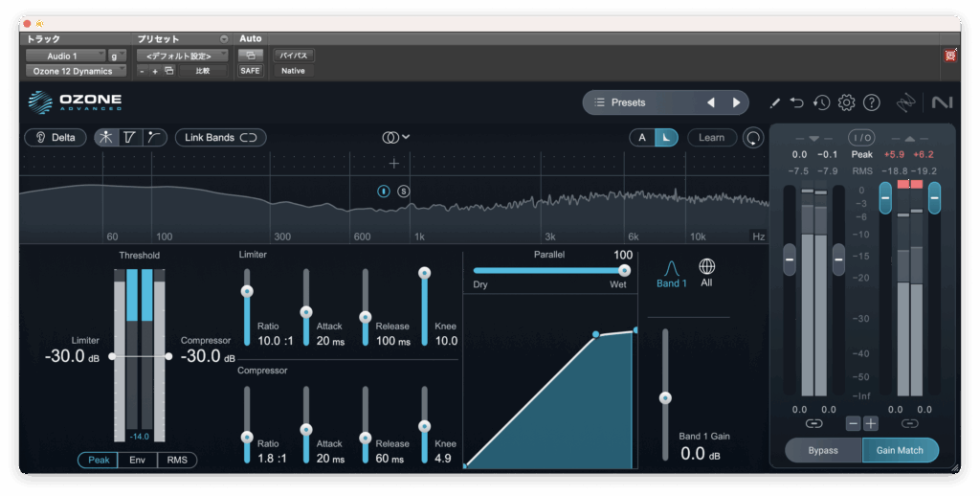Expand the stereo channel mode dropdown
The width and height of the screenshot is (980, 496).
click(395, 137)
